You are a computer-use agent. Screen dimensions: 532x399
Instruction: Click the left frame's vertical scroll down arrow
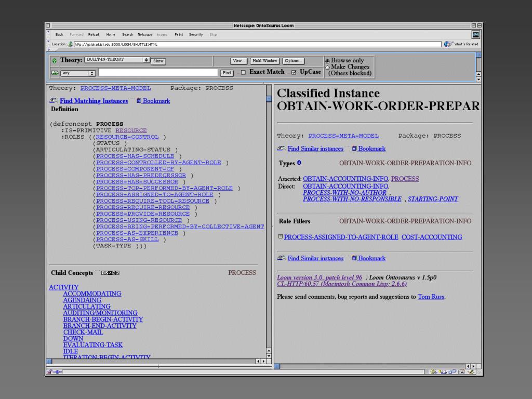click(x=269, y=356)
